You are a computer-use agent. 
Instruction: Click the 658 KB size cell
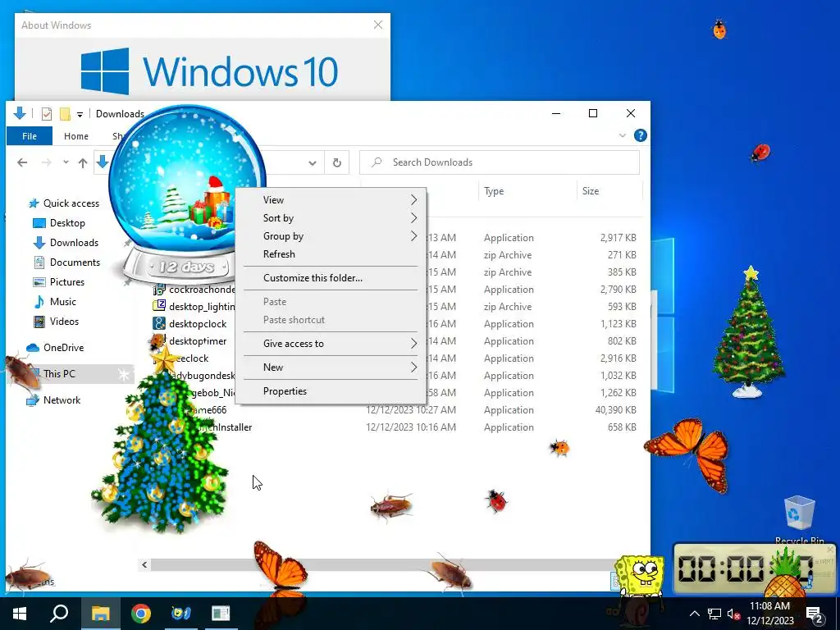pyautogui.click(x=622, y=427)
